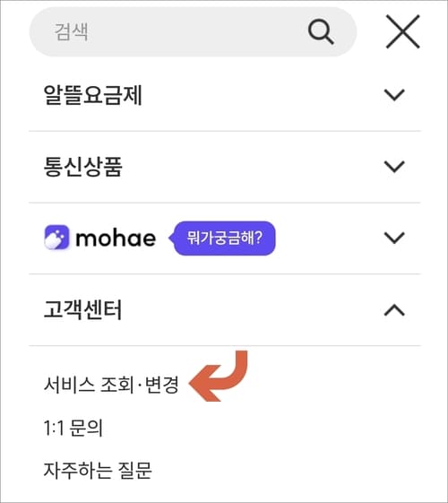Expand 알뜰요금제 with its chevron
Viewport: 448px width, 503px height.
pyautogui.click(x=394, y=95)
